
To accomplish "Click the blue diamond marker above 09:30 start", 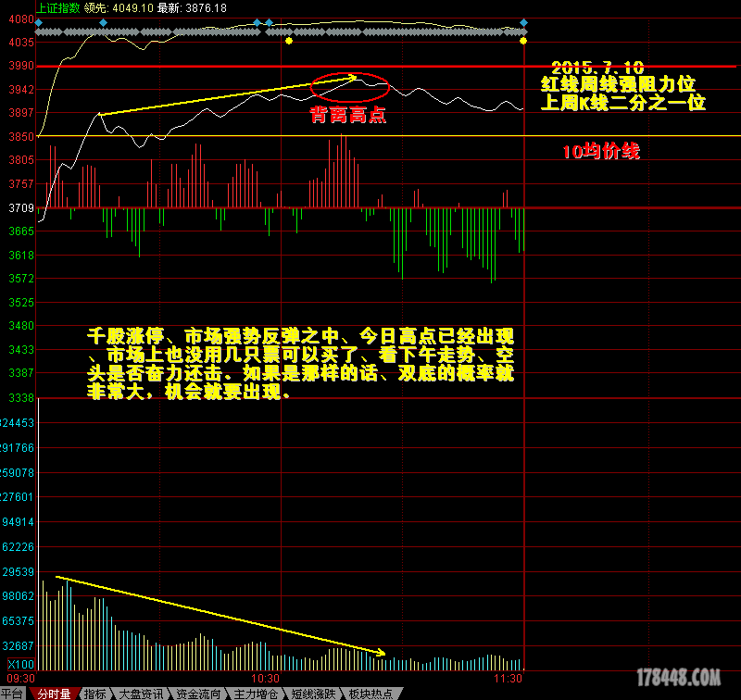I will (x=39, y=22).
